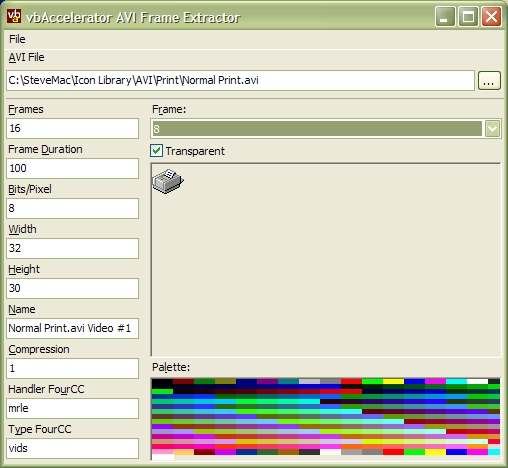The image size is (508, 468).
Task: Minimize the AVI Frame Extractor window
Action: click(x=445, y=16)
